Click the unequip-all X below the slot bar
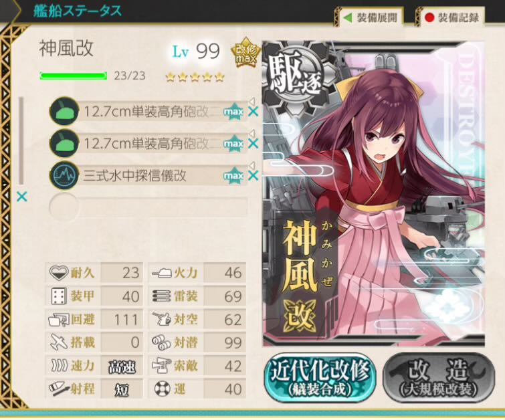Screen dimensions: 505x420 tap(22, 196)
